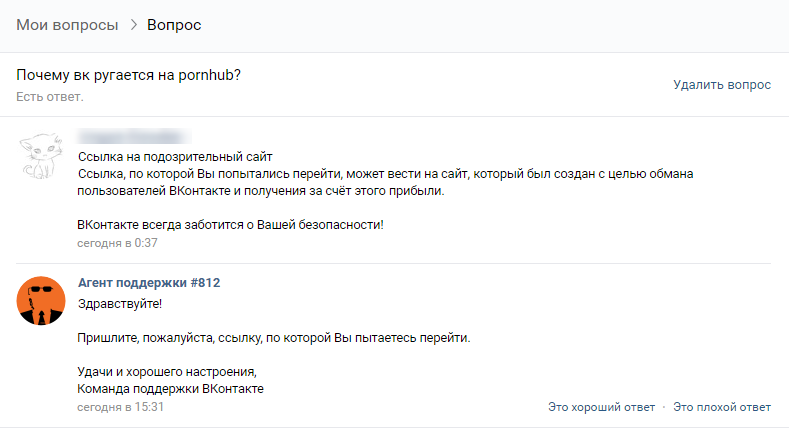Delete the question via Удалить вопрос
Image resolution: width=789 pixels, height=435 pixels.
(x=722, y=85)
